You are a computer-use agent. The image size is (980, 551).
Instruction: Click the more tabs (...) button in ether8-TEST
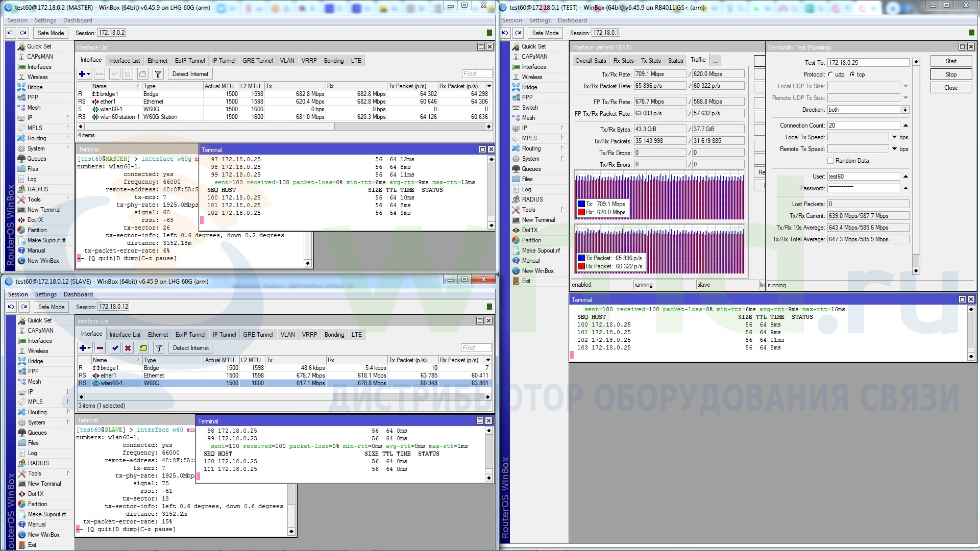tap(715, 61)
